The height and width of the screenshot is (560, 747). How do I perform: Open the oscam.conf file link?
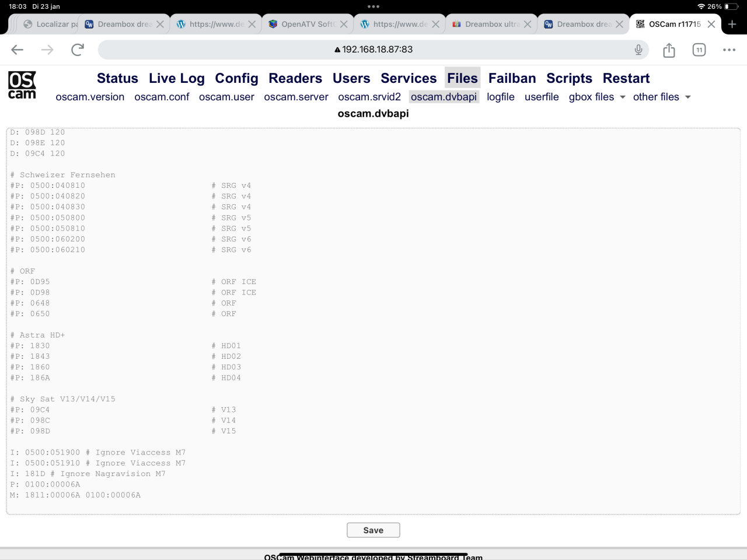(x=162, y=97)
